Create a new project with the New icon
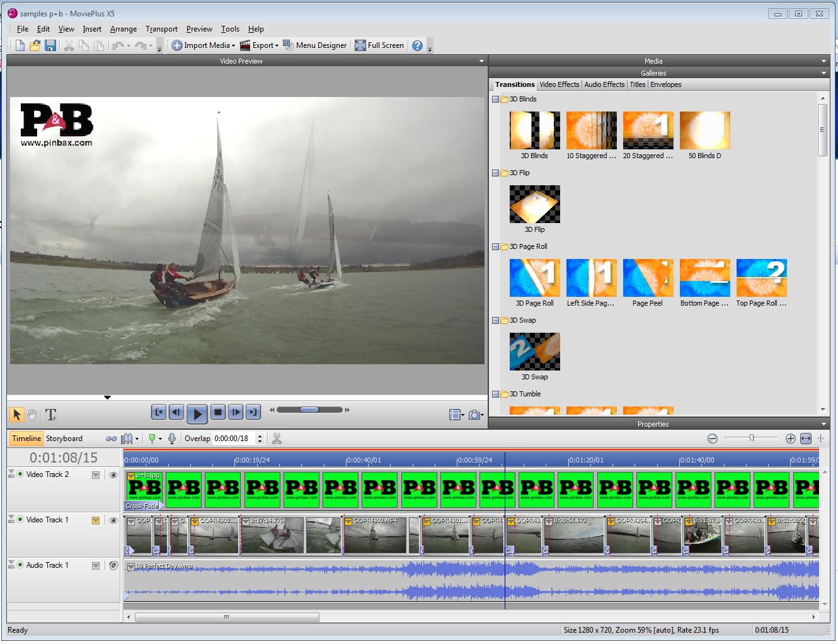The image size is (838, 644). tap(20, 45)
